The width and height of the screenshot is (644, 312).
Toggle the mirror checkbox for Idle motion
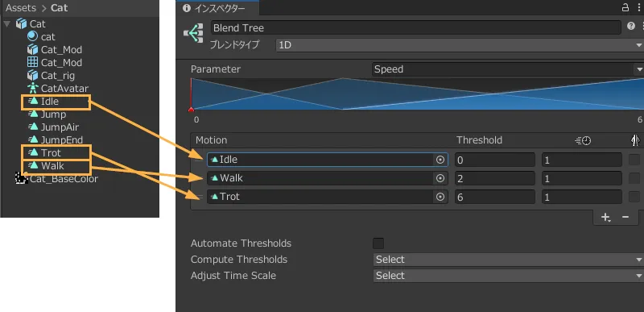click(634, 160)
